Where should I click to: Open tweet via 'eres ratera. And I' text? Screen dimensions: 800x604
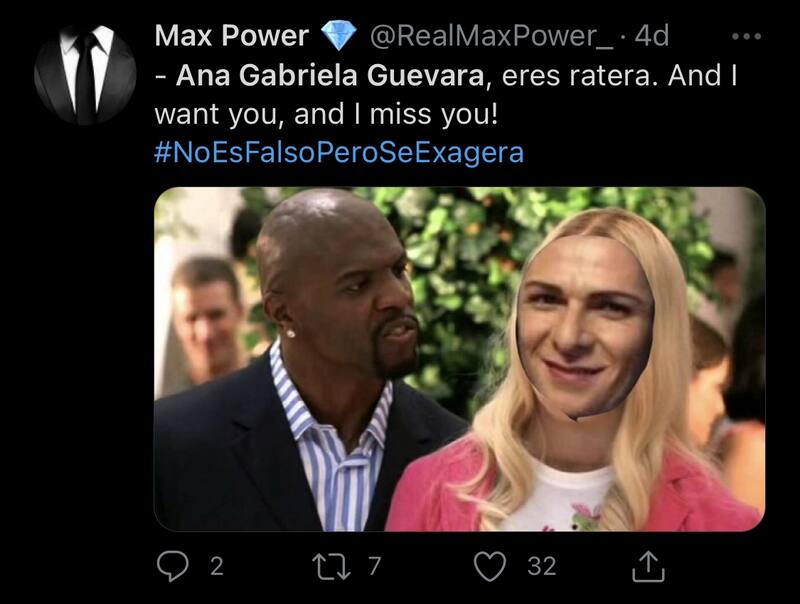coord(619,76)
